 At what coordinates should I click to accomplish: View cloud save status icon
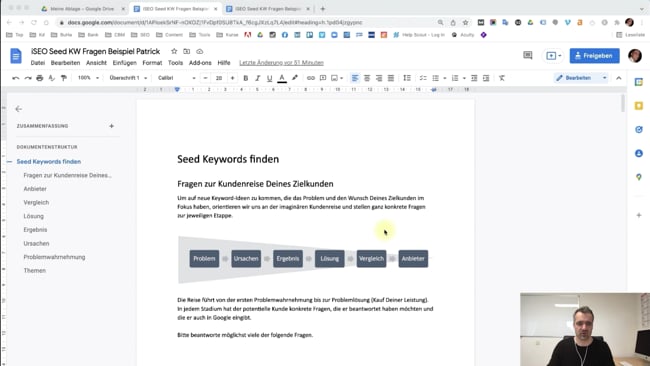tap(199, 51)
